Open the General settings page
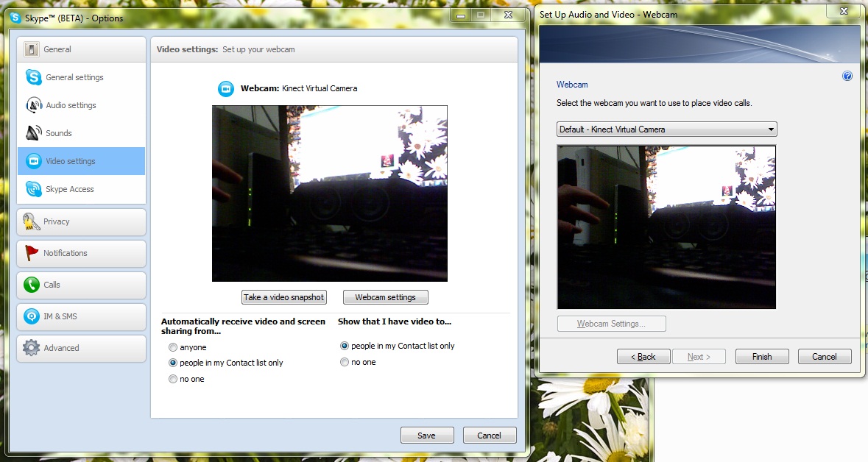Screen dimensions: 868x462 82,77
